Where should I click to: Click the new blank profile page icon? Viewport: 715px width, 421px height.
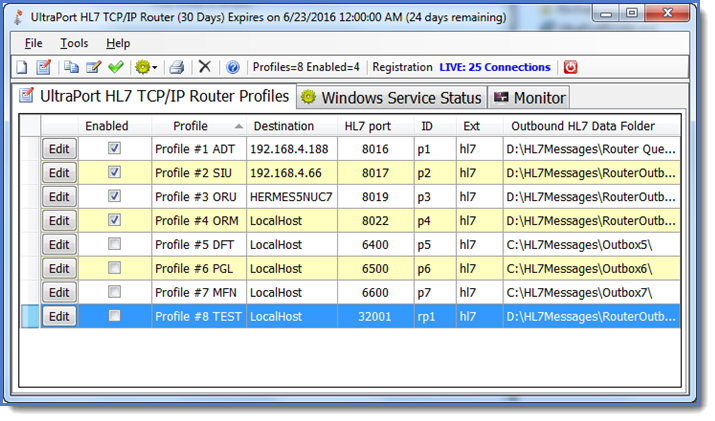21,67
